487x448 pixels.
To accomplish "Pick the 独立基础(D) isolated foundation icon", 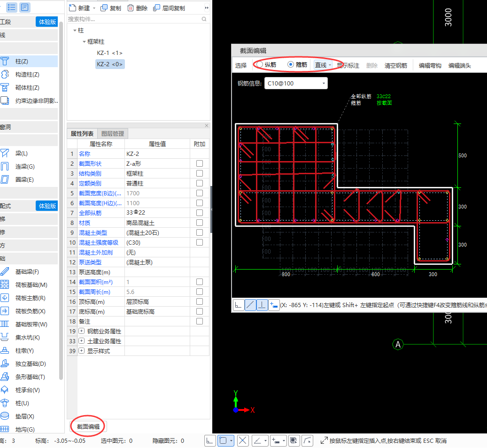I will 5,363.
